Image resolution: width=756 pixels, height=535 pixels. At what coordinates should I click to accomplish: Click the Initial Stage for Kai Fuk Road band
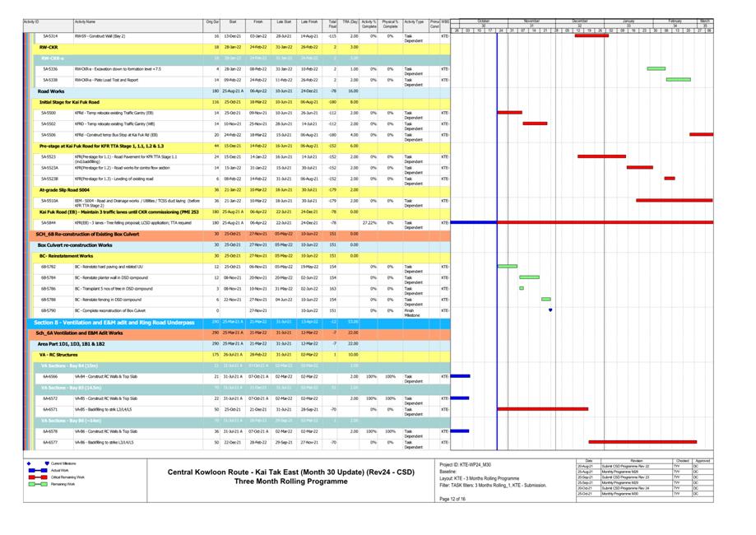pyautogui.click(x=70, y=102)
